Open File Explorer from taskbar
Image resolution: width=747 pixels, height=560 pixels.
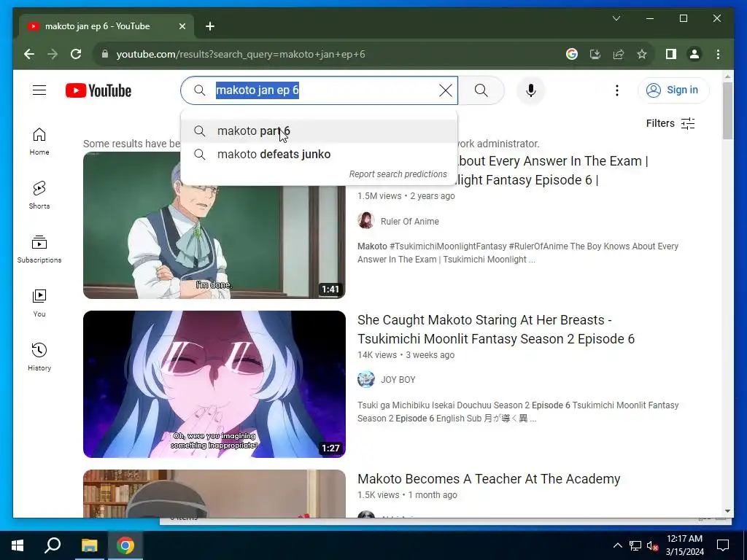(89, 545)
